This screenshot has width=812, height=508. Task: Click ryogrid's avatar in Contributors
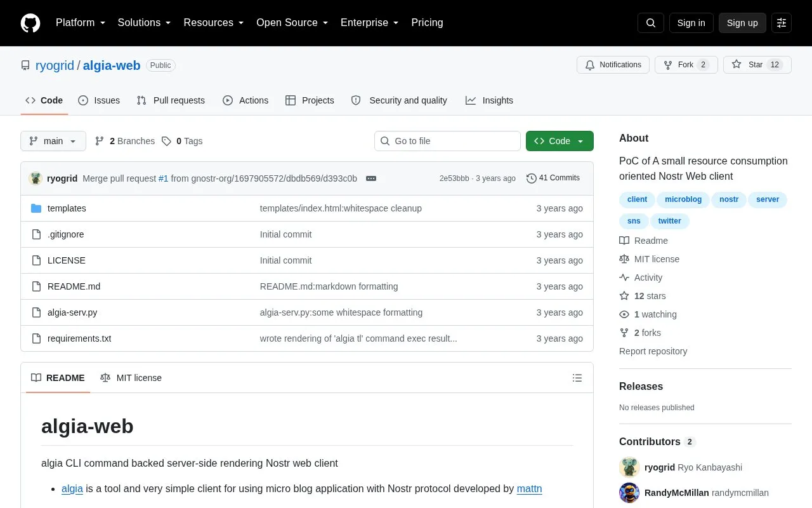[629, 467]
